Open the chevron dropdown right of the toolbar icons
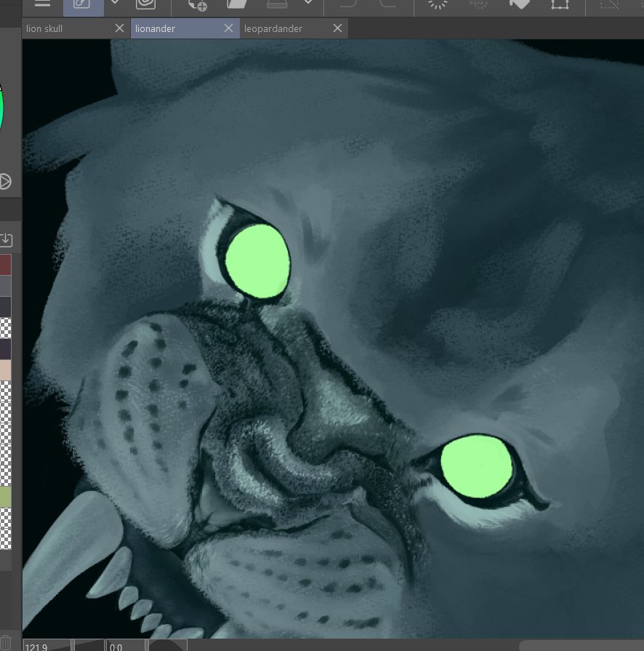Viewport: 644px width, 651px height. (307, 6)
